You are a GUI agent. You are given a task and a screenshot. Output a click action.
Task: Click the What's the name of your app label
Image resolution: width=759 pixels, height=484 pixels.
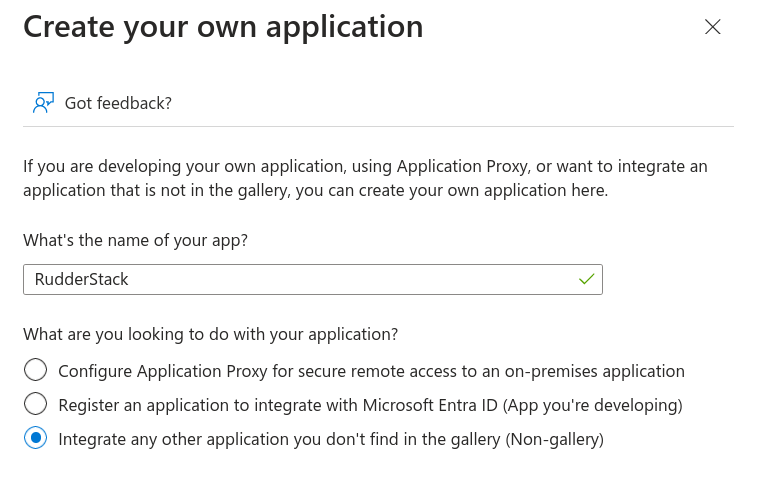136,240
